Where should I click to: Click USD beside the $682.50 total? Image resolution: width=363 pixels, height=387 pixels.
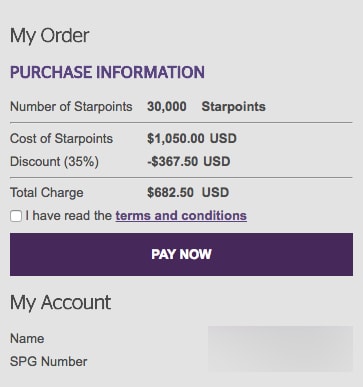[x=215, y=193]
